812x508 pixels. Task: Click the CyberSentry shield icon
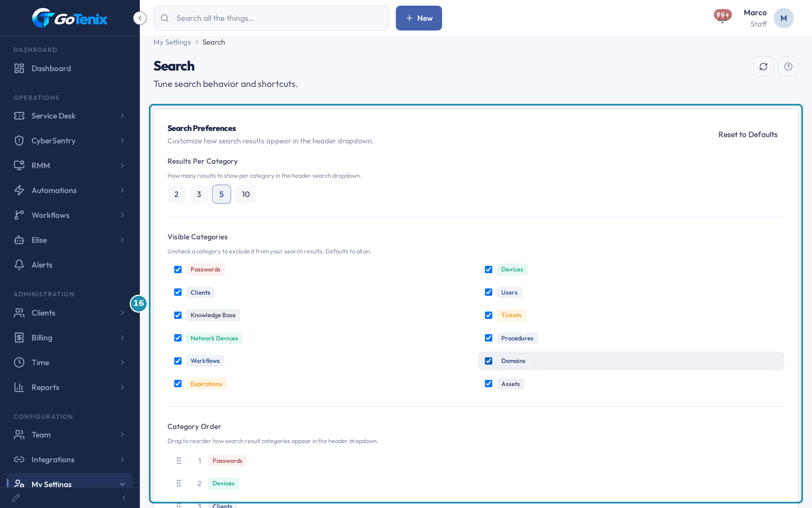point(19,141)
